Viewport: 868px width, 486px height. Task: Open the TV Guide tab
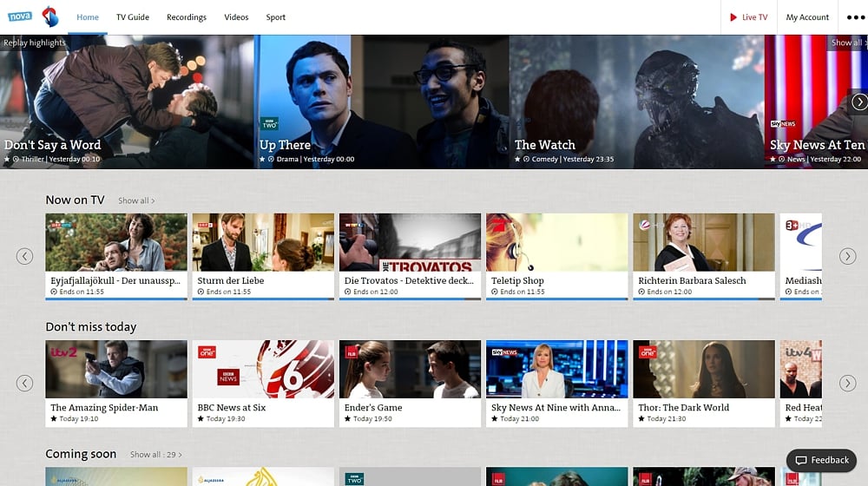coord(132,17)
